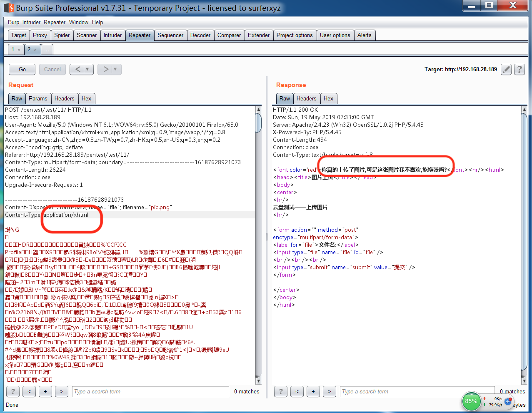
Task: Select the Raw tab in Request
Action: (x=17, y=98)
